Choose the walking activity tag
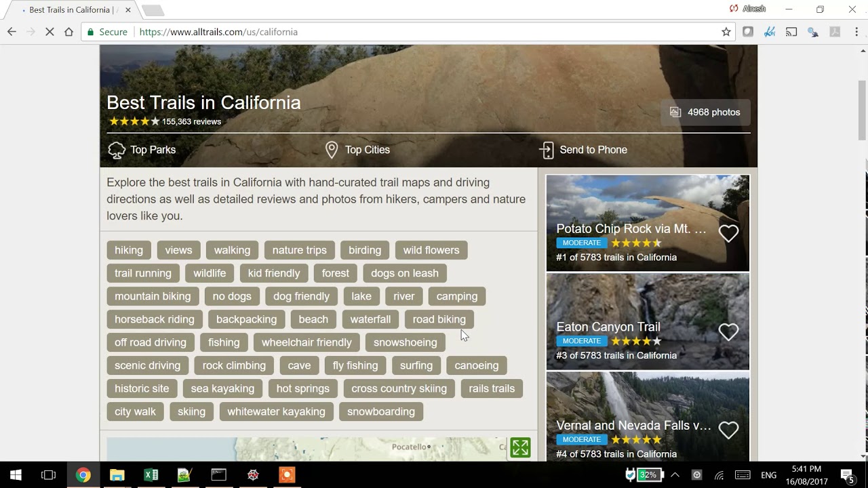 [232, 250]
